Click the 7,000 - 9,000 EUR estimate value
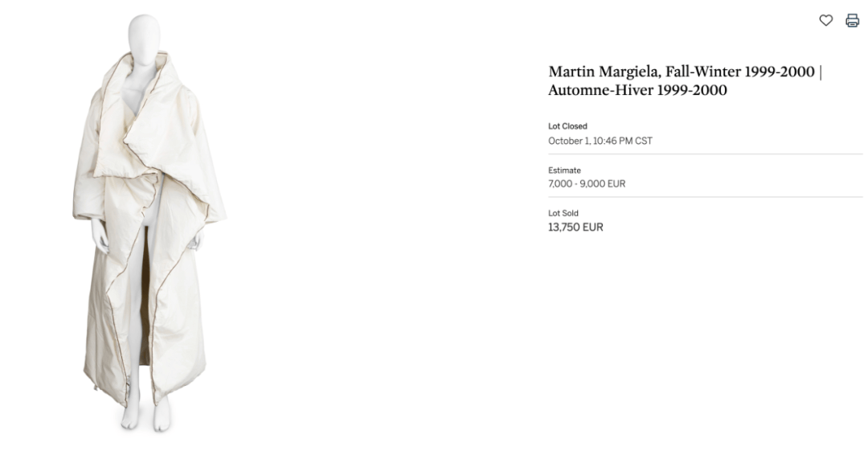The width and height of the screenshot is (868, 451). (587, 184)
